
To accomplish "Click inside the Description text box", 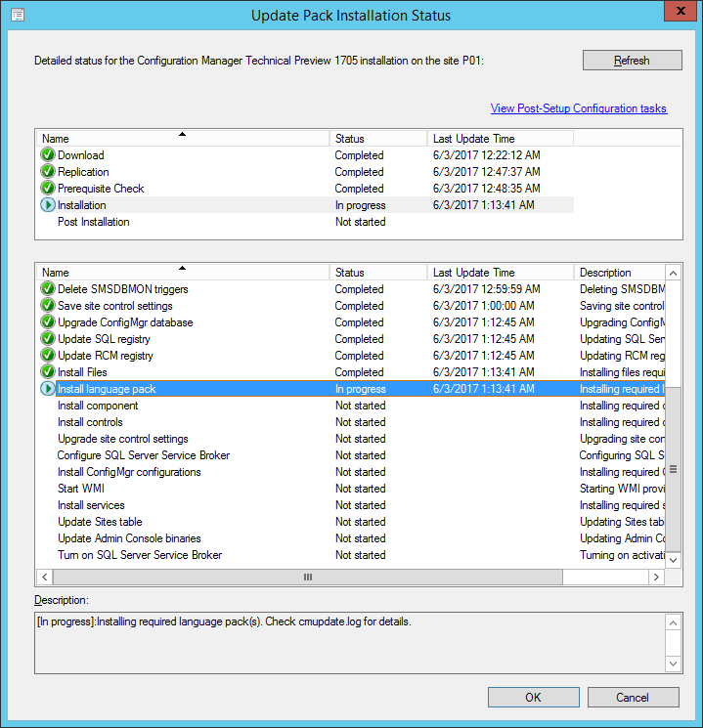I will 350,643.
